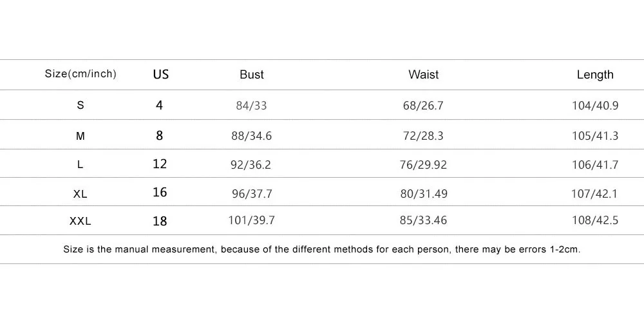The image size is (644, 322).
Task: Select US size 18 value
Action: tap(160, 222)
